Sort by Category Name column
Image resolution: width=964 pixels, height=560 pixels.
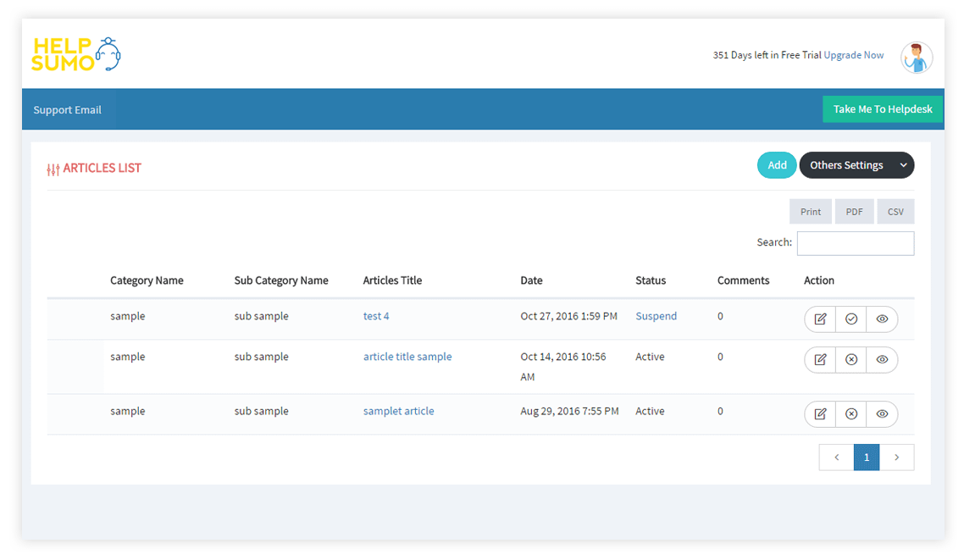click(x=147, y=280)
